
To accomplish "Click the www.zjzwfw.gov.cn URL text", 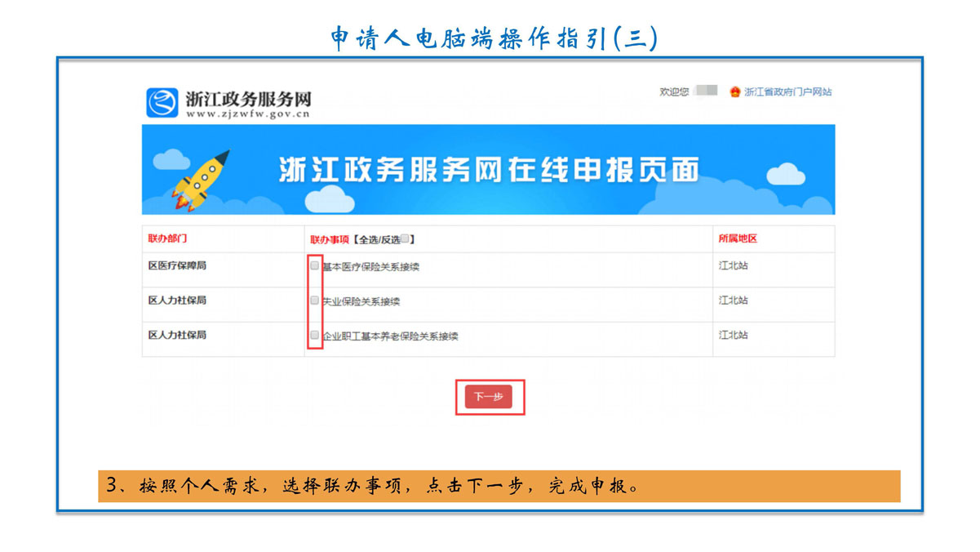I will (x=248, y=115).
